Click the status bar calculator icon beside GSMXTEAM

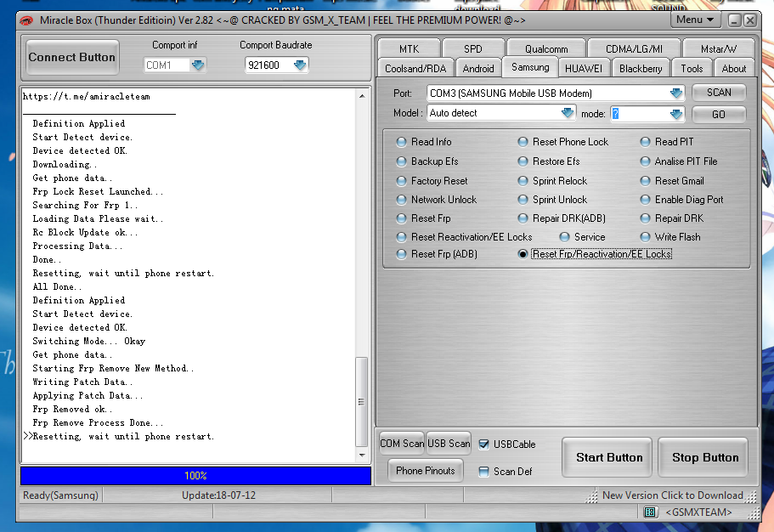click(x=650, y=512)
